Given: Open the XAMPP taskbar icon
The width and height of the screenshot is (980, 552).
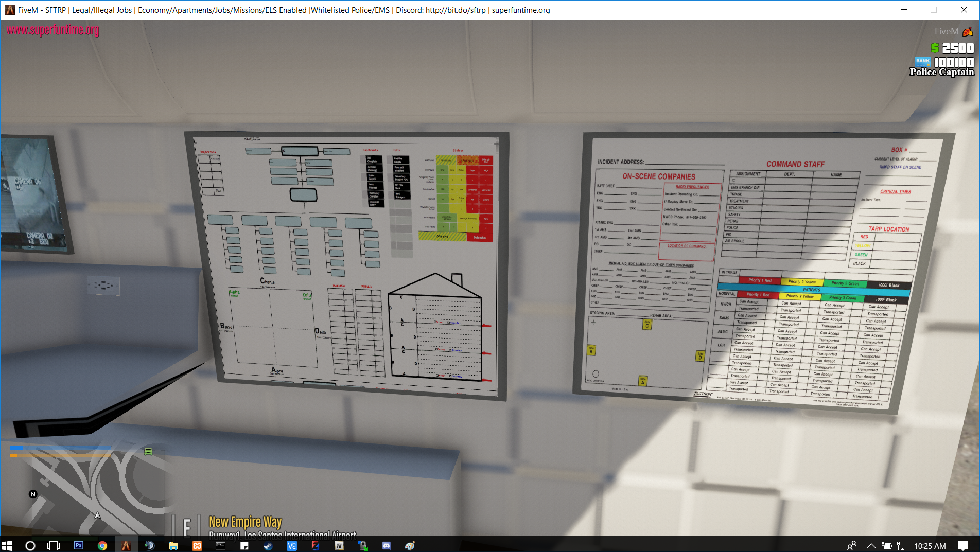Looking at the screenshot, I should click(x=197, y=545).
